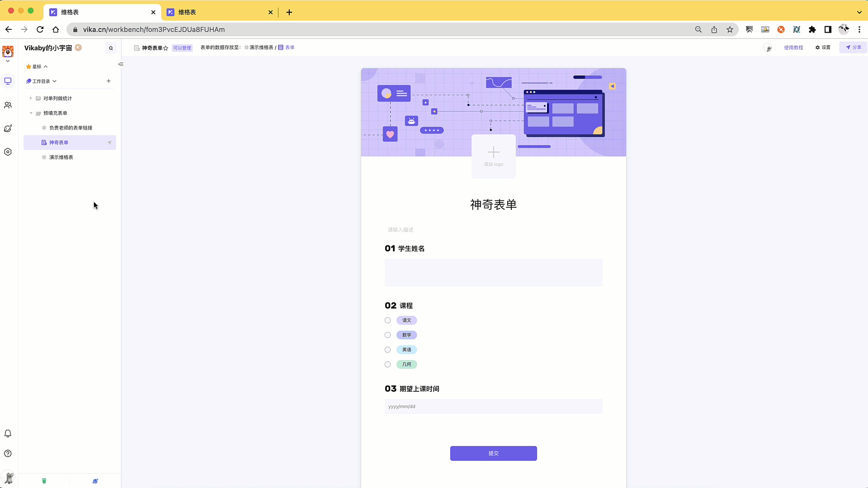The height and width of the screenshot is (488, 868).
Task: Open the 演示维格表 source link in header
Action: coord(259,47)
